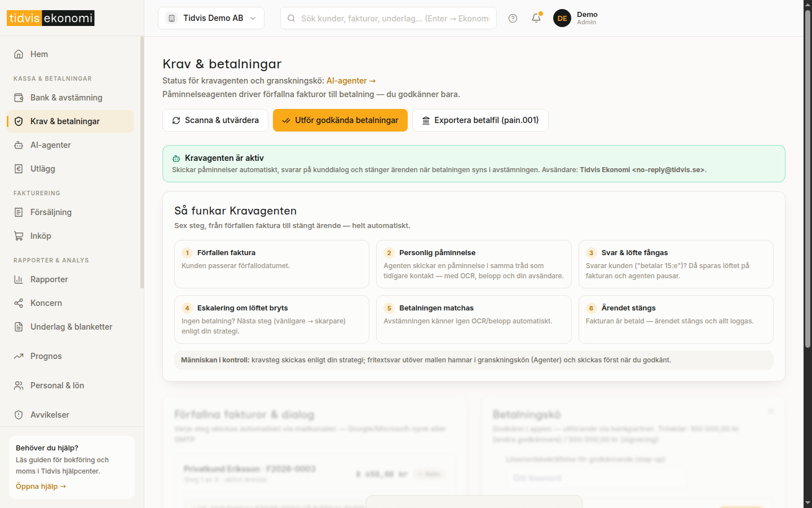Click the Avvikelser shield icon
This screenshot has height=508, width=812.
pos(19,415)
